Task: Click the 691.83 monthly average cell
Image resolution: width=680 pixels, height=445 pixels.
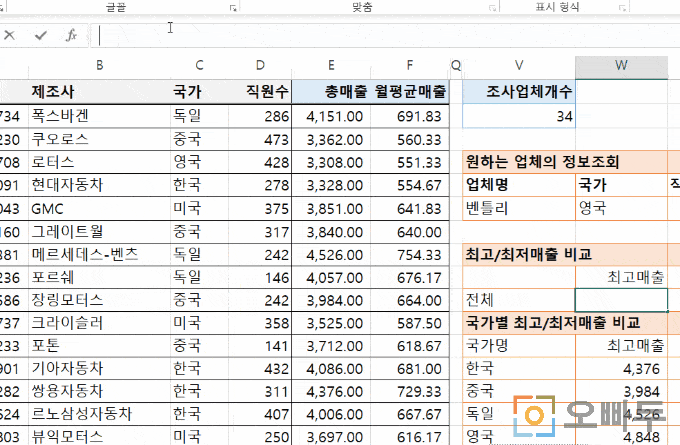Action: [x=410, y=116]
